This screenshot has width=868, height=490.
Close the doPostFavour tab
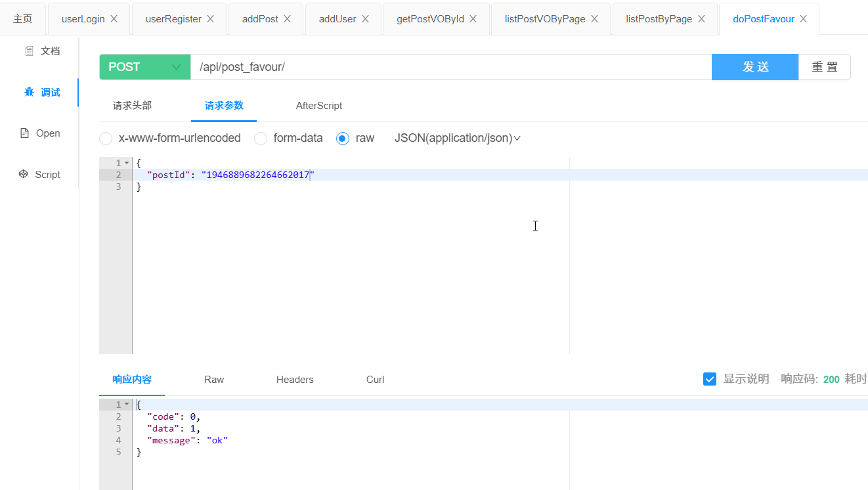[804, 19]
